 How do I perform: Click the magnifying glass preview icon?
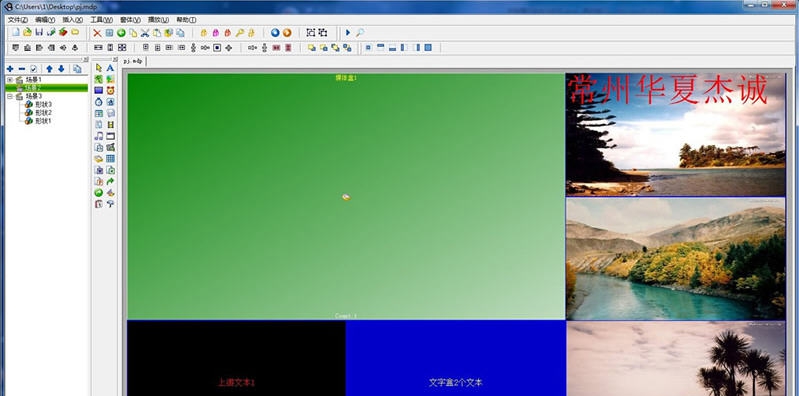pos(360,33)
